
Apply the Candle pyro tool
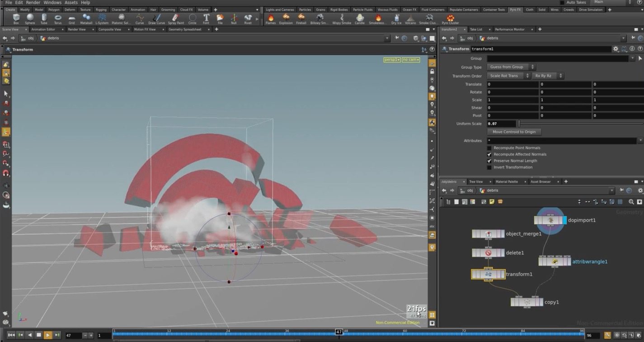(360, 19)
